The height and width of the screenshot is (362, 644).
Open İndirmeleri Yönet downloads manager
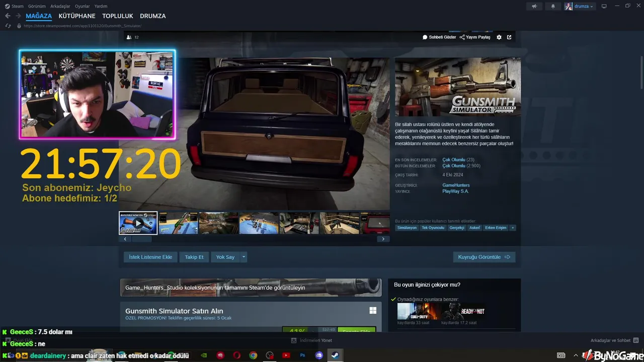(311, 340)
